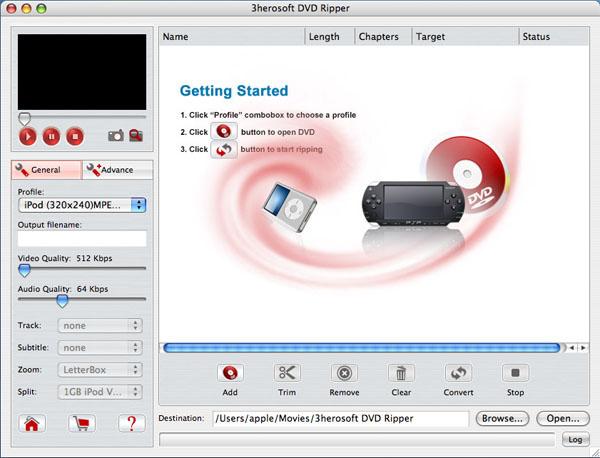Open the Zoom LetterBox dropdown
The width and height of the screenshot is (600, 458).
100,370
